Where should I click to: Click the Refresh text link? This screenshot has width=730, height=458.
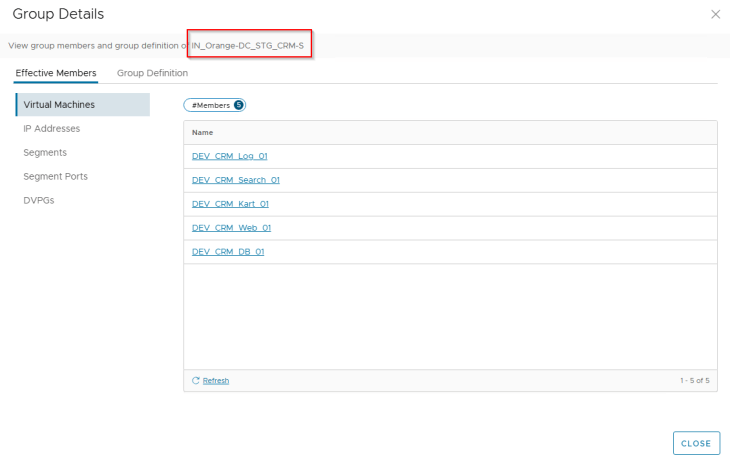tap(216, 381)
